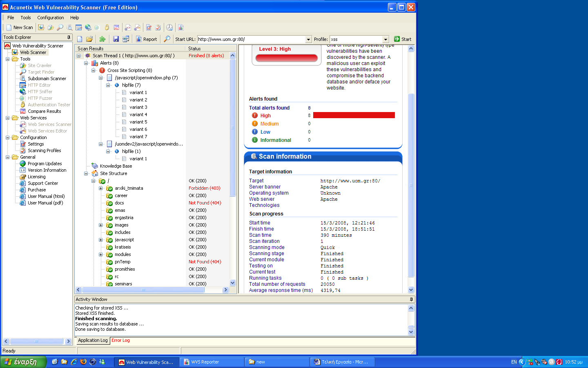This screenshot has width=588, height=368.
Task: Open Scanning Profiles in Tools Explorer
Action: [x=45, y=150]
